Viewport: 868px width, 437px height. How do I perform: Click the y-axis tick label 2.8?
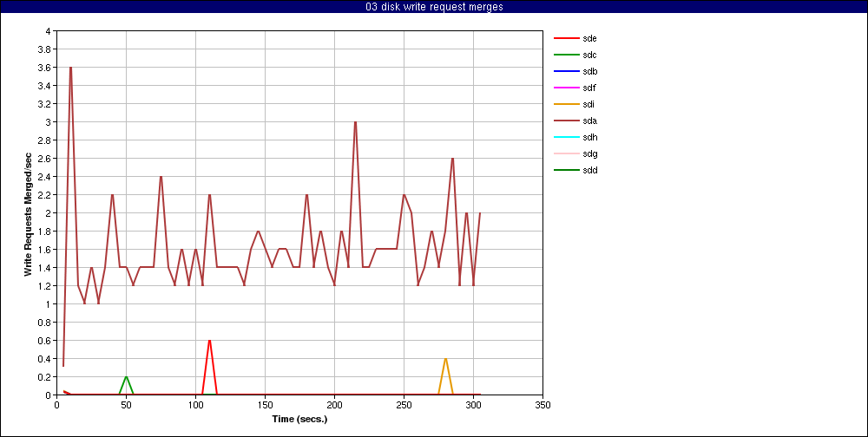[x=45, y=140]
